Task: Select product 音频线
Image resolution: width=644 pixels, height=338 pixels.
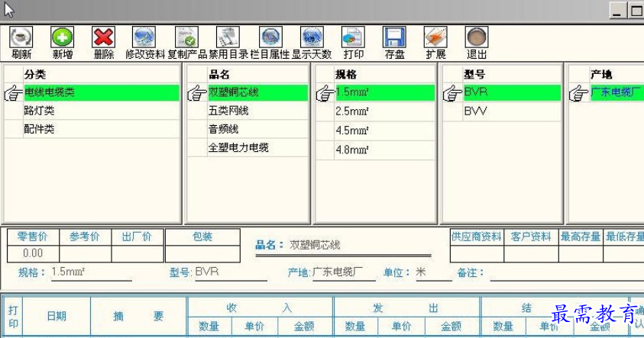Action: coord(257,129)
